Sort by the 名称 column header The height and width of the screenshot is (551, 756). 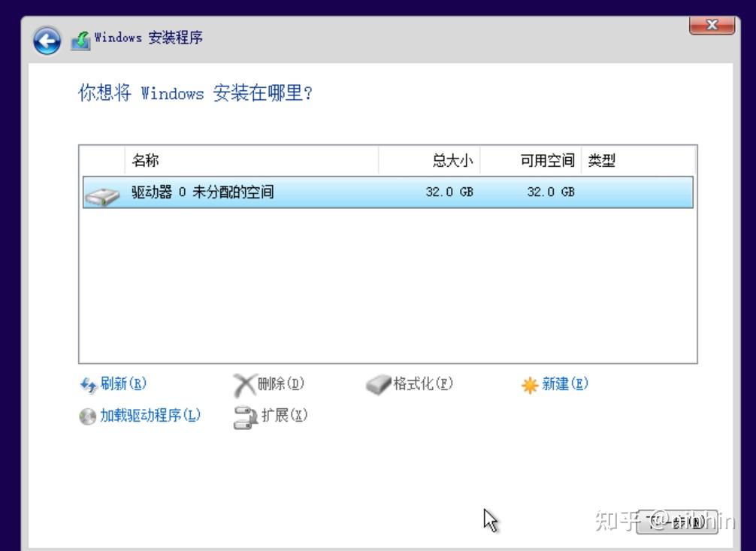click(x=251, y=160)
